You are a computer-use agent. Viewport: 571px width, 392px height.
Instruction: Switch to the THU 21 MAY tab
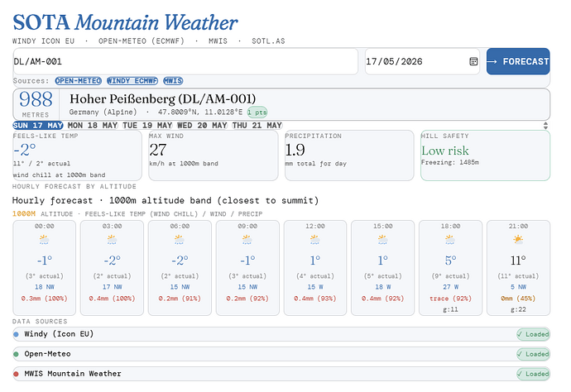coord(257,126)
